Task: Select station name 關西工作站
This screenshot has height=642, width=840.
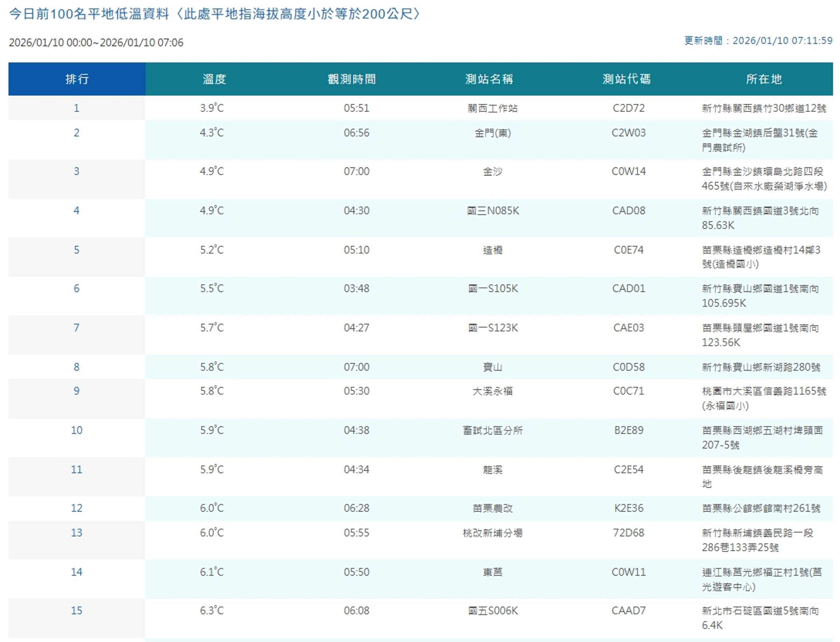Action: (x=492, y=108)
